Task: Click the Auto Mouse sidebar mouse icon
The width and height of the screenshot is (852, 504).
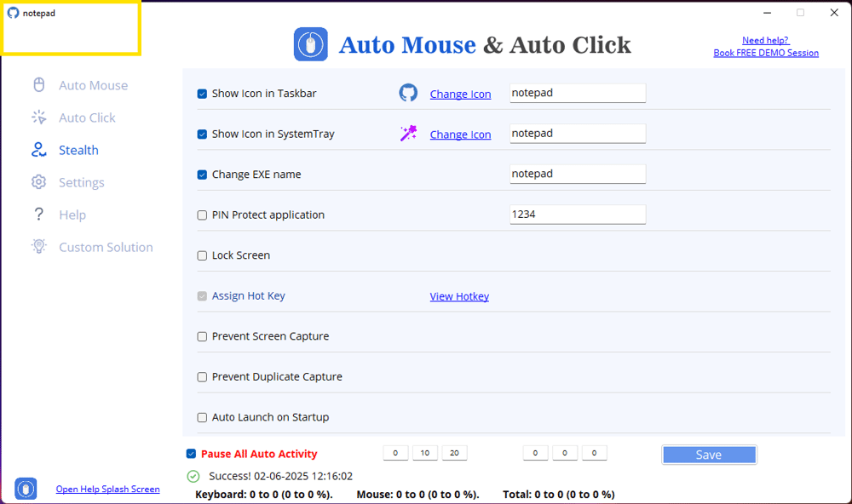Action: tap(38, 85)
